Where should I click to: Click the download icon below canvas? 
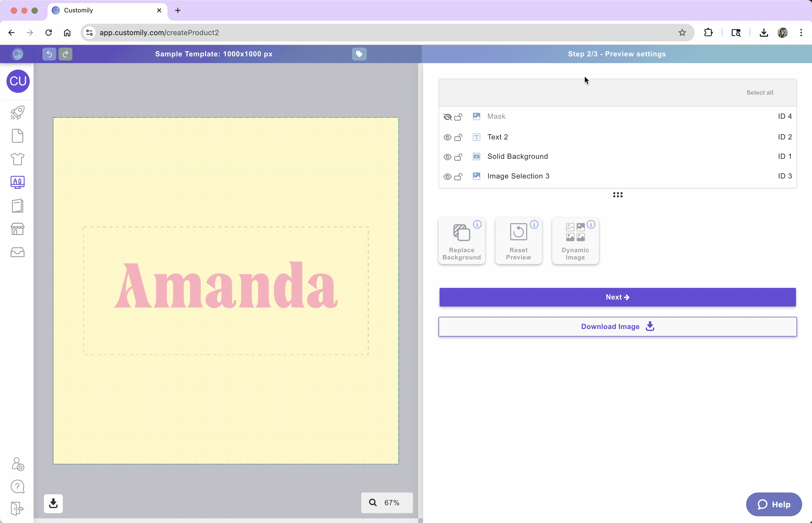[53, 503]
